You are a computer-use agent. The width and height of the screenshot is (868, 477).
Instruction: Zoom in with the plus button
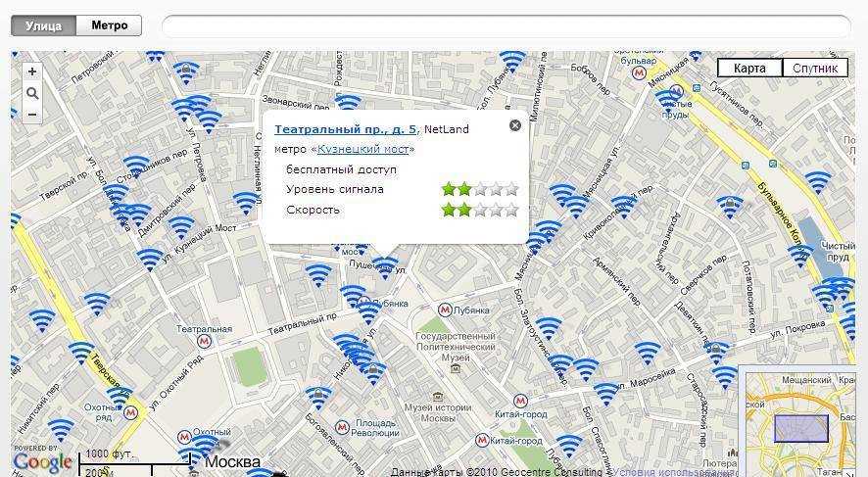32,72
